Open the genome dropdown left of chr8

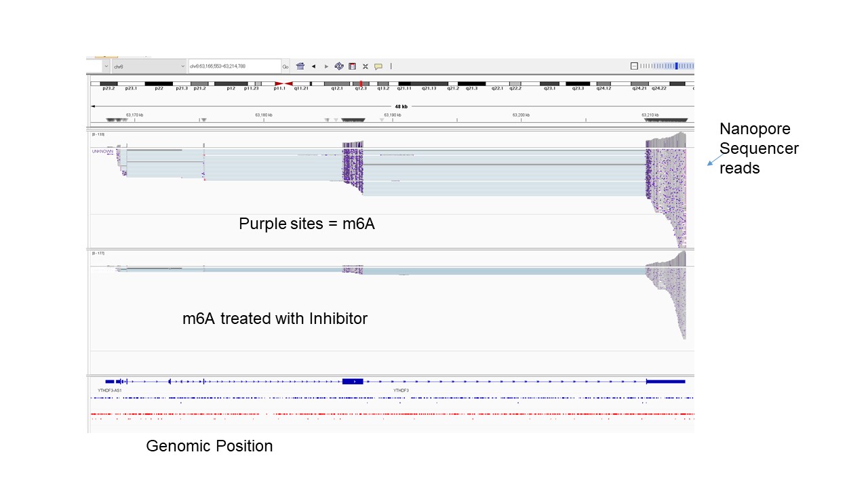coord(106,66)
